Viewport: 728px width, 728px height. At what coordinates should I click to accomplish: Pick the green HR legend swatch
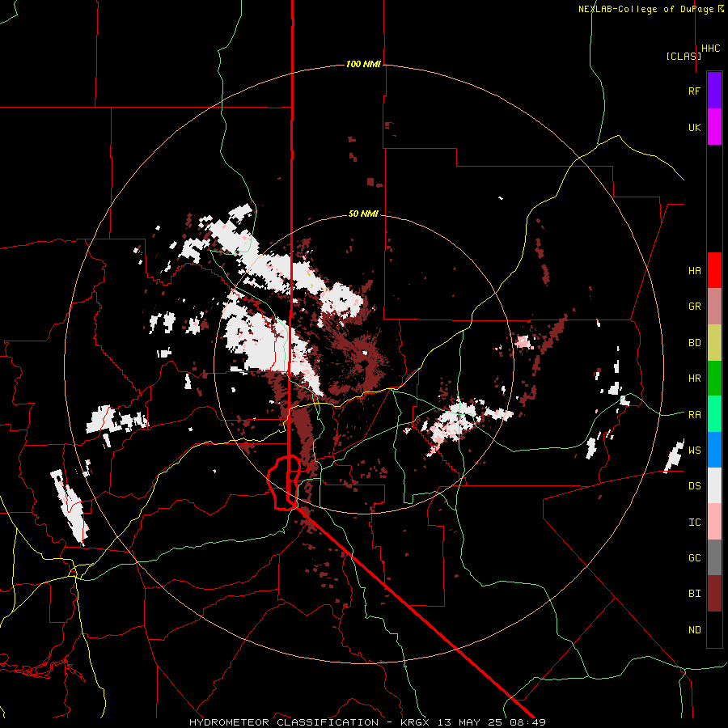(714, 379)
